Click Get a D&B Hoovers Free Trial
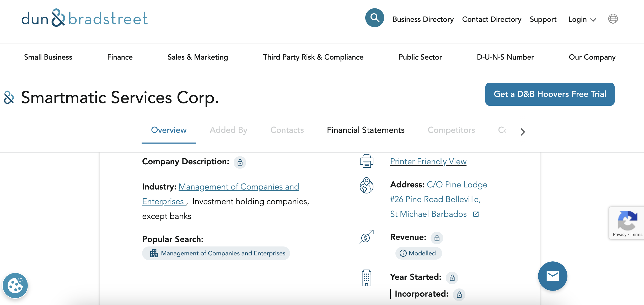Image resolution: width=644 pixels, height=305 pixels. pos(550,94)
